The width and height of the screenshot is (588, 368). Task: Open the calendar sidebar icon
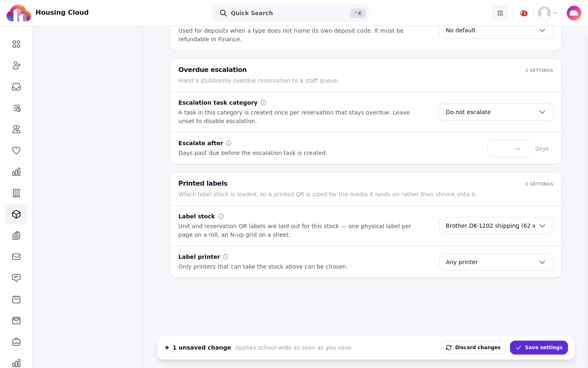(16, 299)
